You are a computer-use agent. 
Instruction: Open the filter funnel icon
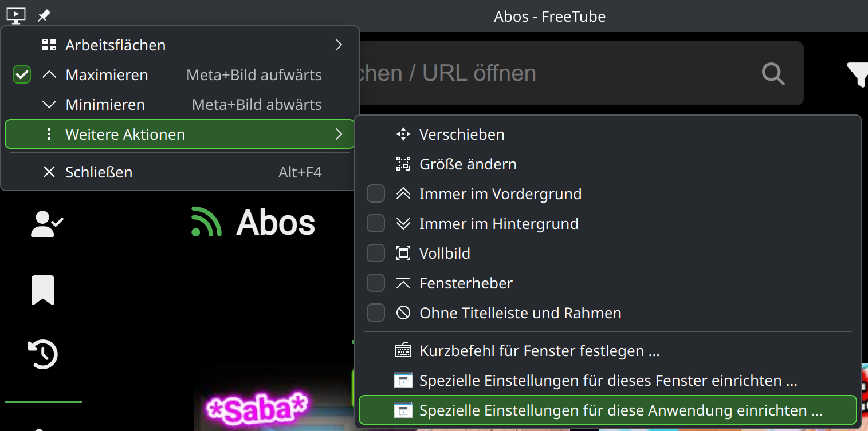[x=858, y=74]
